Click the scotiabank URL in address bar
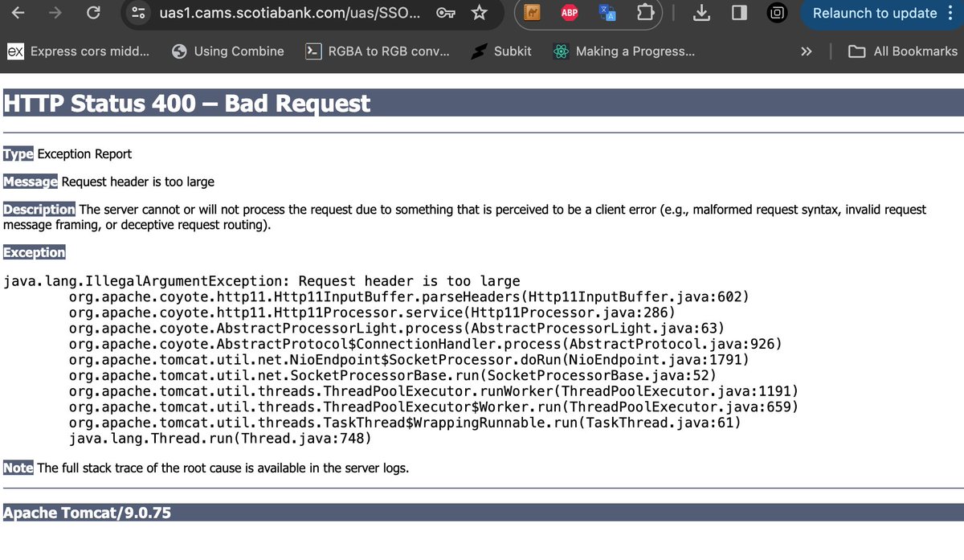 pos(289,13)
